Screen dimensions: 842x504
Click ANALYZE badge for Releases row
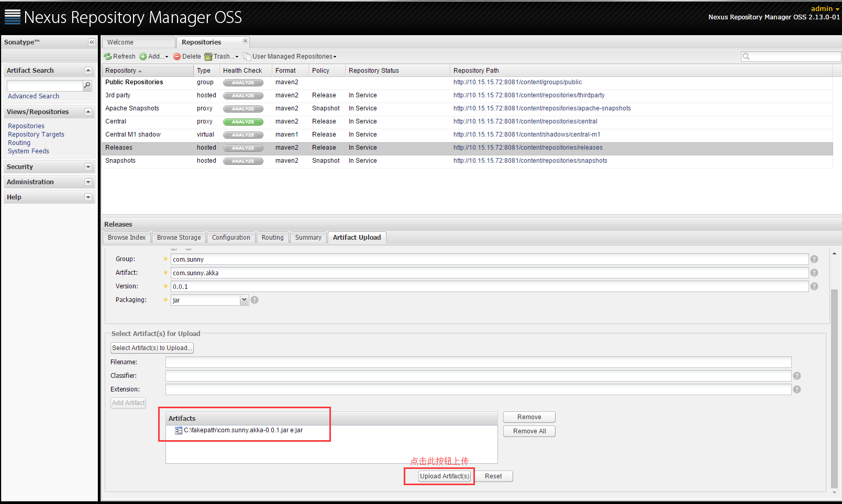243,148
